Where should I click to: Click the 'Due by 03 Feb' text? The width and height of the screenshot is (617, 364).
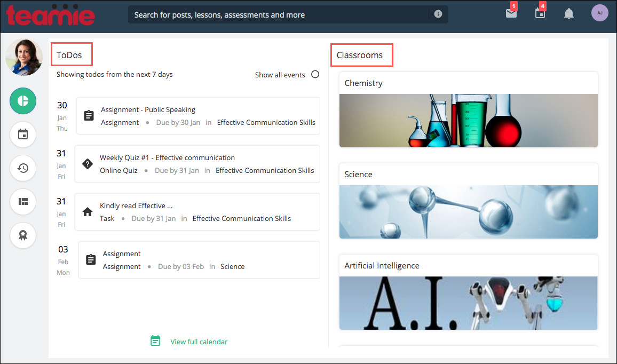[x=181, y=266]
